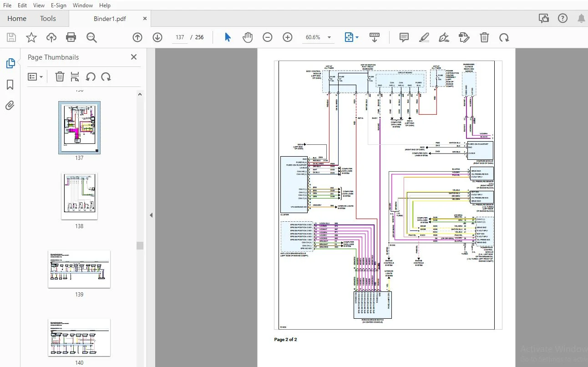This screenshot has height=367, width=588.
Task: Open the Attachments paperclip panel
Action: (10, 106)
